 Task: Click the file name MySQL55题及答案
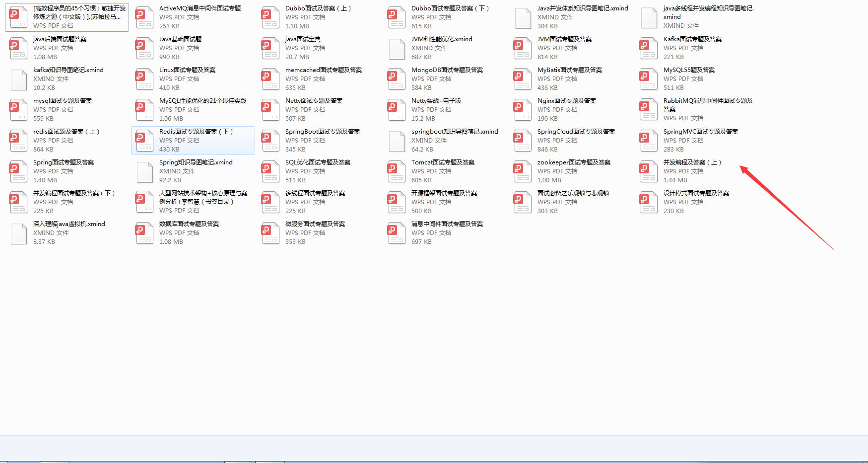689,70
